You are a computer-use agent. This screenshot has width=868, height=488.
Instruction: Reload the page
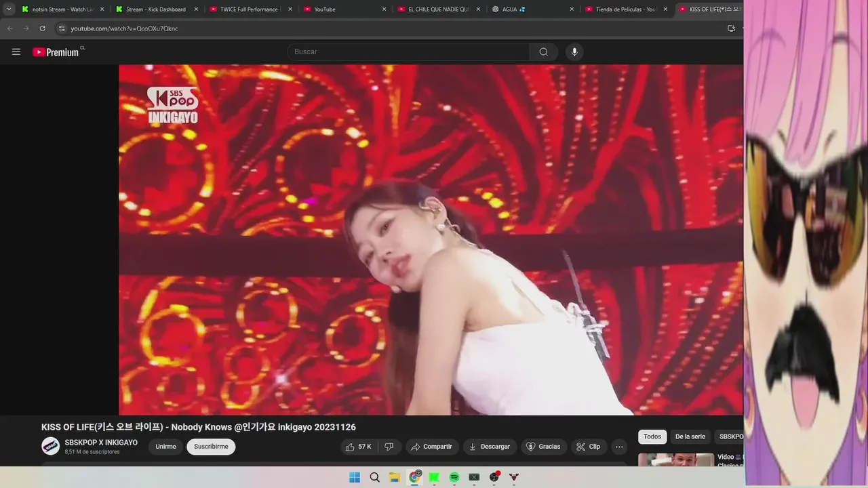point(42,28)
